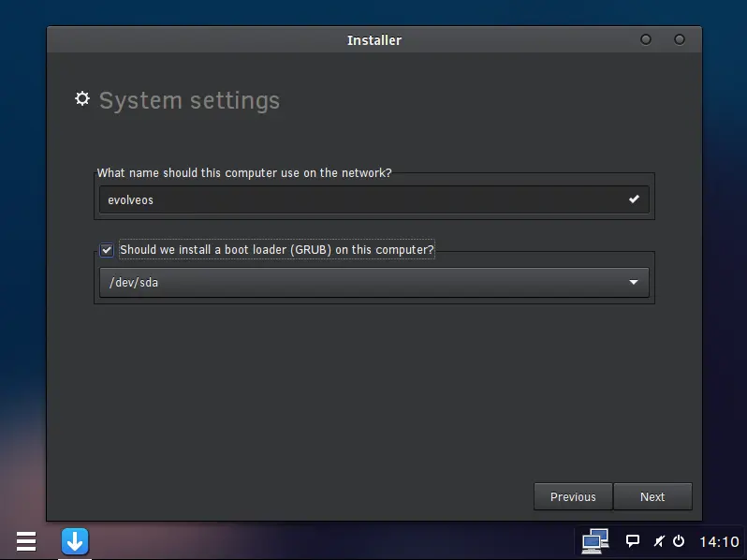
Task: Click the checkmark icon in hostname field
Action: [634, 199]
